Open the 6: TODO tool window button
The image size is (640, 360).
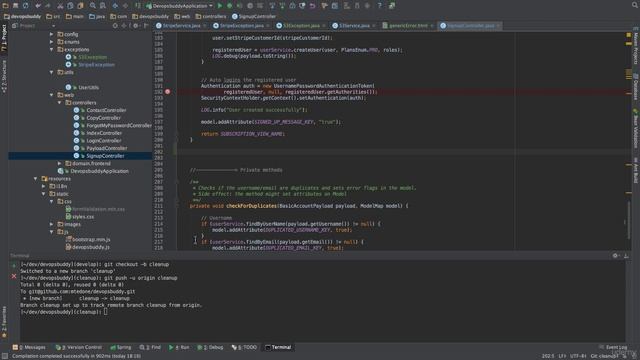[x=244, y=347]
